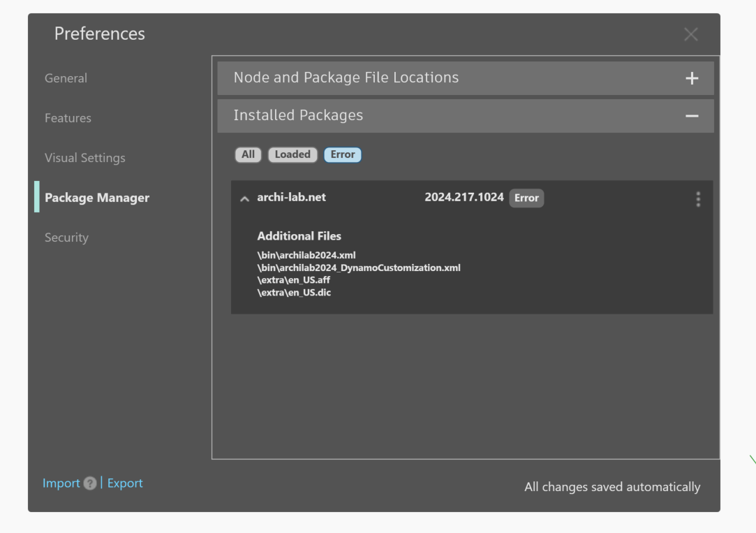The width and height of the screenshot is (756, 533).
Task: Select the All package filter
Action: pyautogui.click(x=248, y=154)
